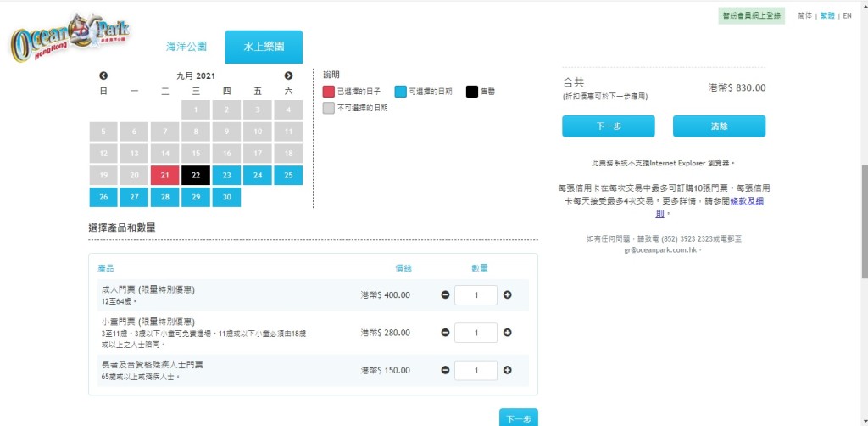868x426 pixels.
Task: Select 繁體 language option
Action: (x=827, y=16)
